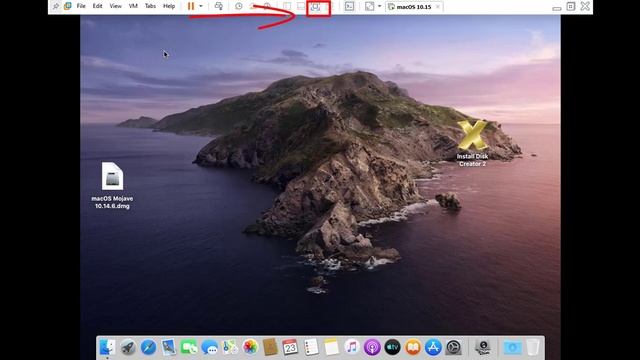Open Photos from the Dock
The image size is (640, 360).
tap(250, 347)
